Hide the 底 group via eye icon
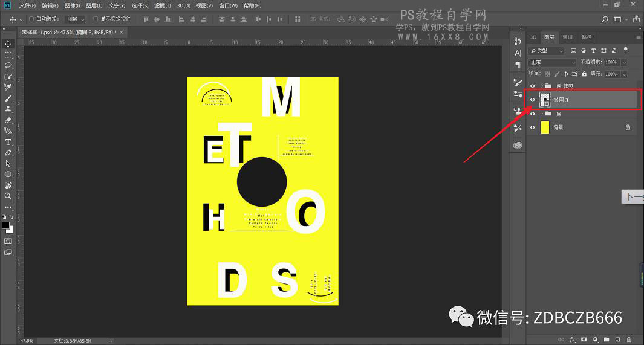Viewport: 644px width, 345px height. (532, 114)
